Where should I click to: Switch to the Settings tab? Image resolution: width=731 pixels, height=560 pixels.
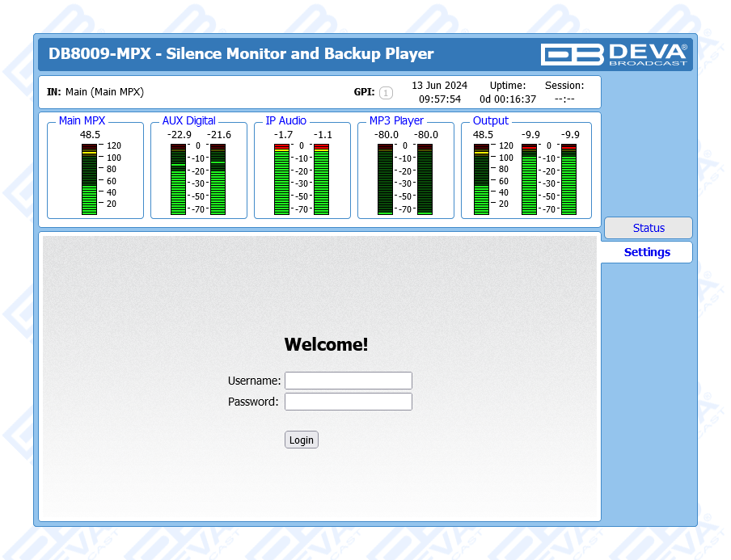(x=646, y=252)
